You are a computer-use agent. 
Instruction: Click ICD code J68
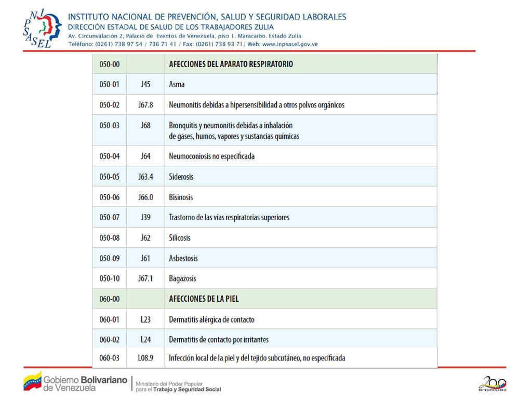[x=145, y=125]
